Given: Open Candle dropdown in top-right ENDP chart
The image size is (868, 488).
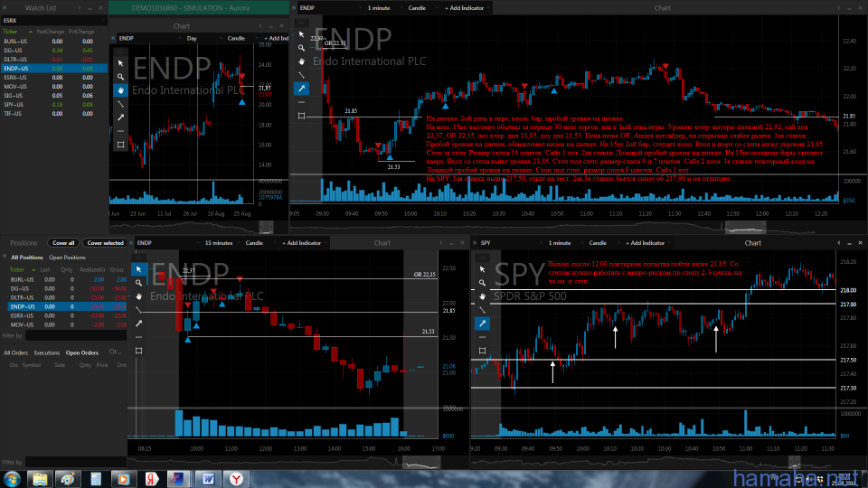Looking at the screenshot, I should pos(421,8).
